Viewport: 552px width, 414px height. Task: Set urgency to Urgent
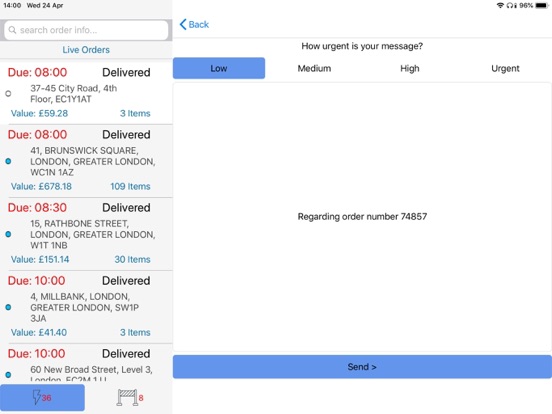505,68
